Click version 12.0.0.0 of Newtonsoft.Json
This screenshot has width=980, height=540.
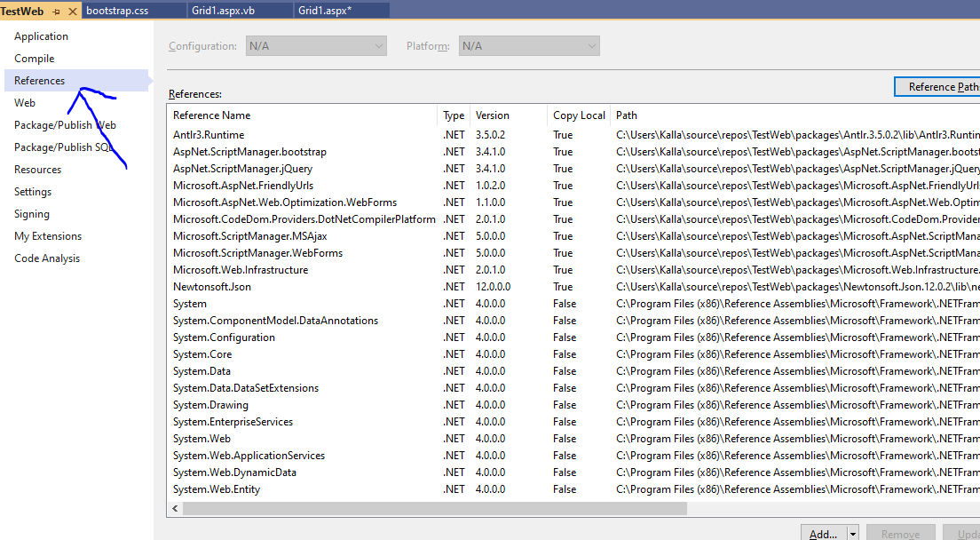494,287
